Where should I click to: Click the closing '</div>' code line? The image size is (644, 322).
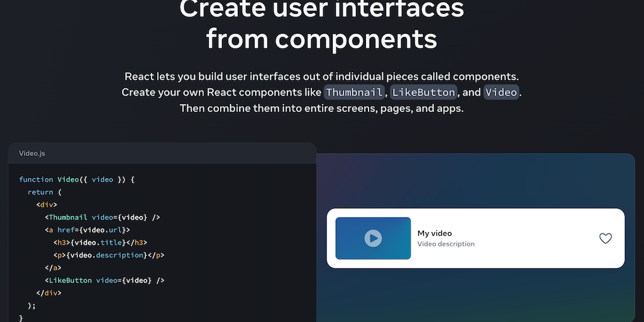pyautogui.click(x=49, y=293)
